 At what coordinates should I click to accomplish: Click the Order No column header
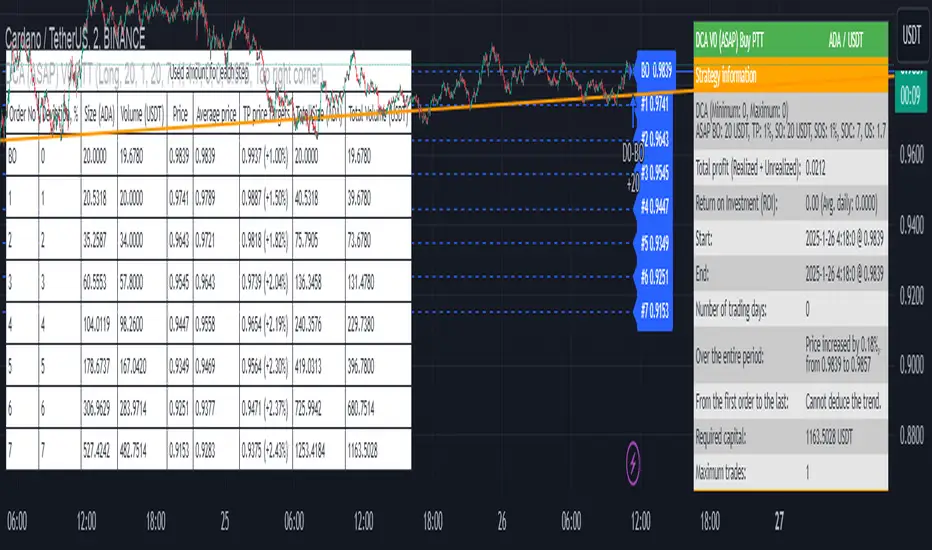(22, 114)
